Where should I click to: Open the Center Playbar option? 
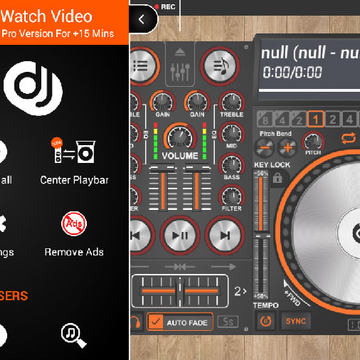coord(74,162)
